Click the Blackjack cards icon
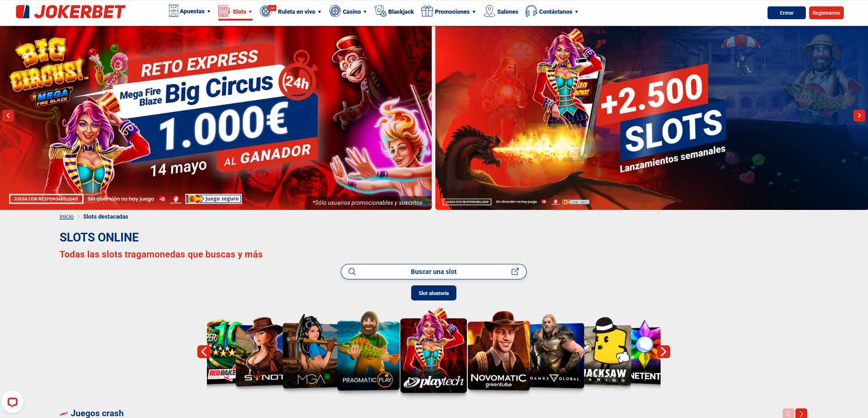The height and width of the screenshot is (418, 868). click(x=380, y=11)
